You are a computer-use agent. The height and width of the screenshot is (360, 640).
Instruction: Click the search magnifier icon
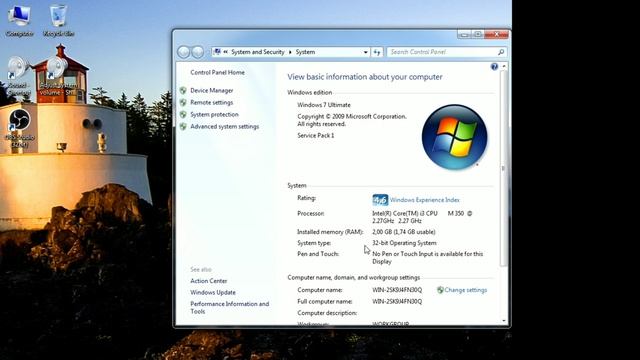point(501,52)
